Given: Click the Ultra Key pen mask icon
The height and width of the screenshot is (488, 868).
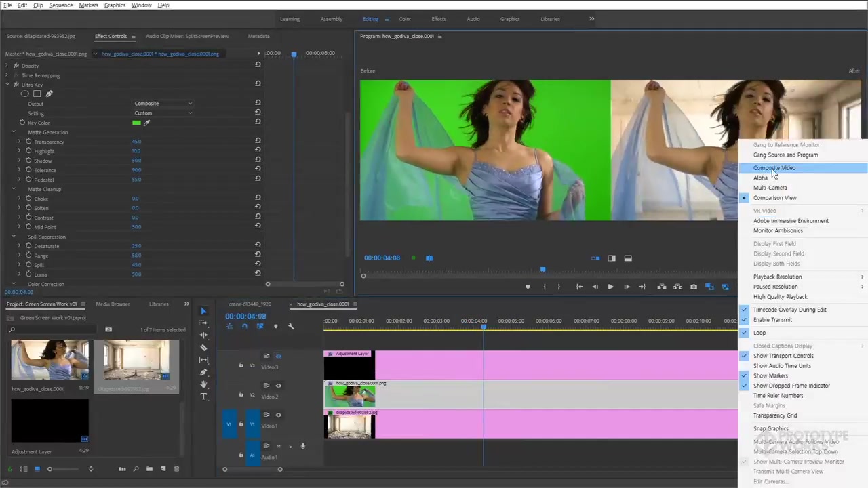Looking at the screenshot, I should point(49,94).
